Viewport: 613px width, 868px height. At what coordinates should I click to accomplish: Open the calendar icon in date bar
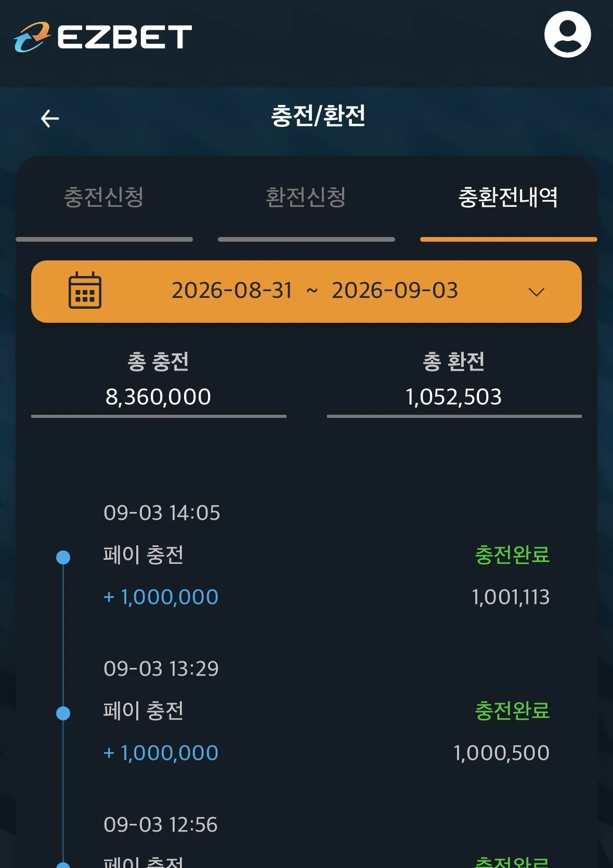(x=85, y=291)
